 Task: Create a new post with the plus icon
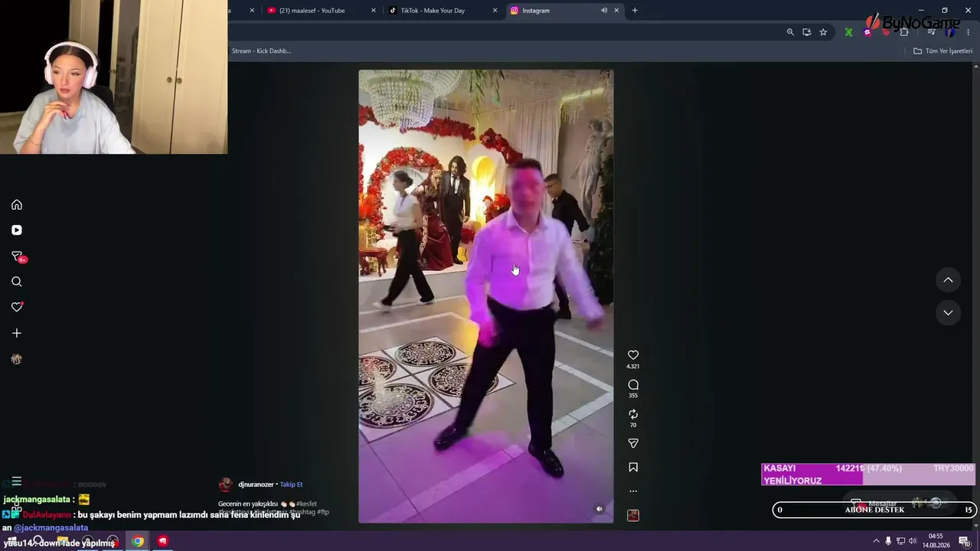pyautogui.click(x=17, y=333)
